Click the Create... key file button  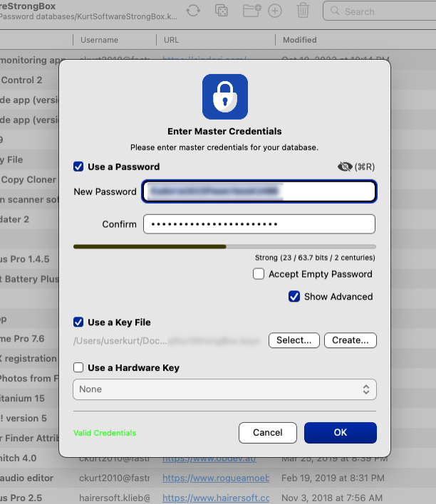point(350,340)
